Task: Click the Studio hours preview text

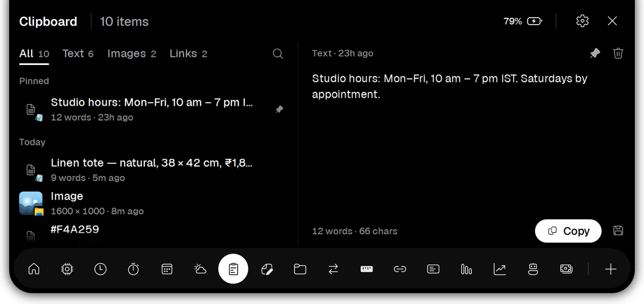Action: (450, 86)
